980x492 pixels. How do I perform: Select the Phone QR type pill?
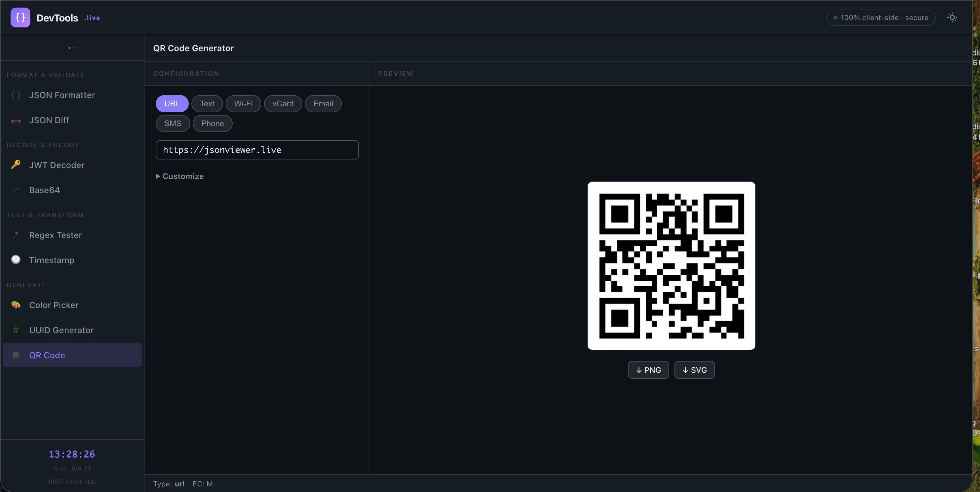[x=212, y=123]
